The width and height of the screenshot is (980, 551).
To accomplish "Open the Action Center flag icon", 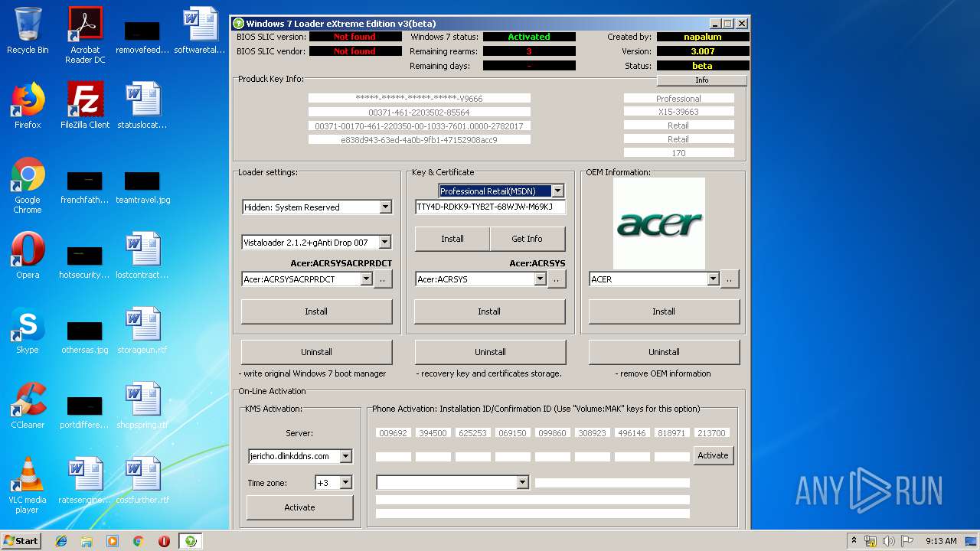I will [906, 541].
